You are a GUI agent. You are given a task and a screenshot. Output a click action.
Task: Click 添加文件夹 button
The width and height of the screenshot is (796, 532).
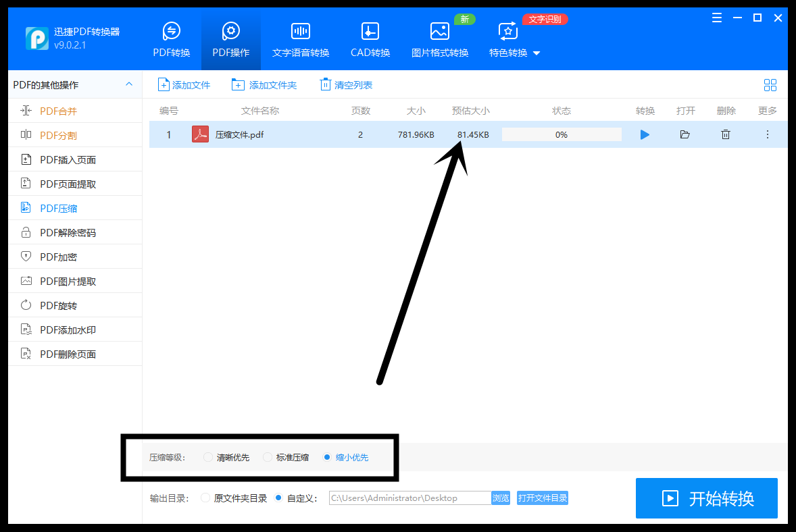(x=264, y=84)
